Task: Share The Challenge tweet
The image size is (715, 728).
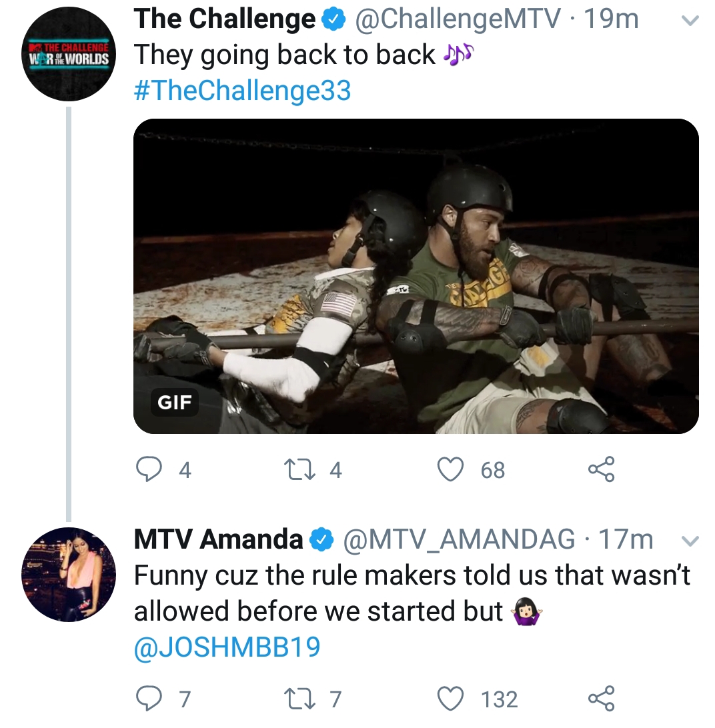Action: tap(602, 469)
